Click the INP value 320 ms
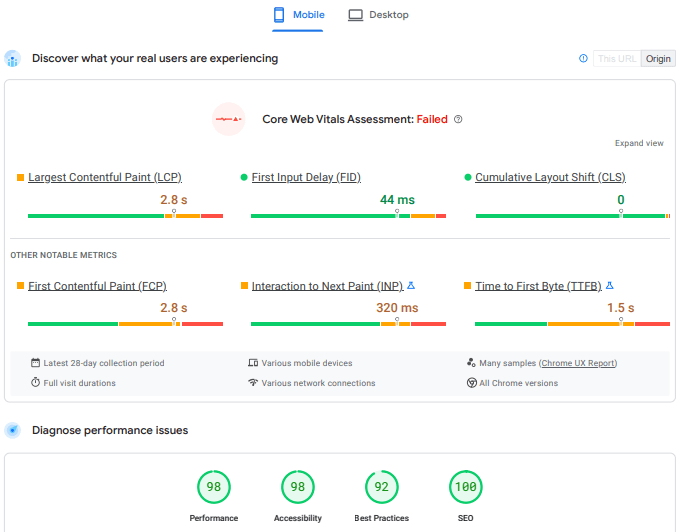Image resolution: width=685 pixels, height=532 pixels. pyautogui.click(x=397, y=308)
